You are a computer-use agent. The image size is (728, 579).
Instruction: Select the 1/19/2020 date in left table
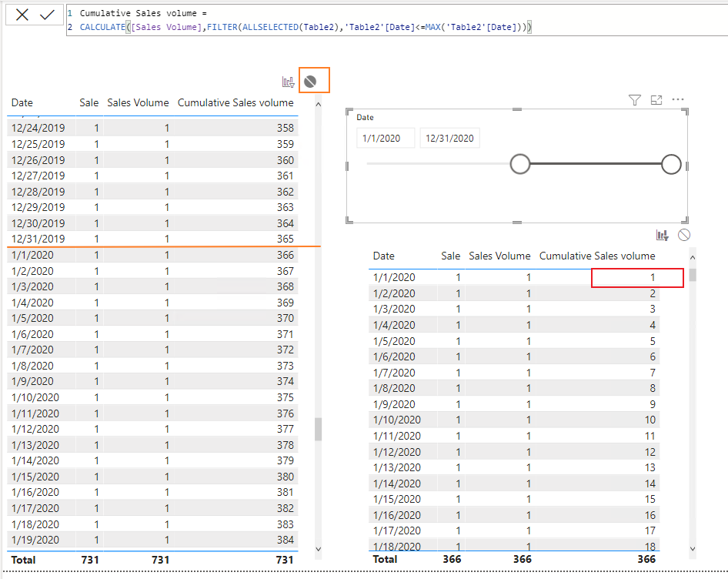point(35,540)
